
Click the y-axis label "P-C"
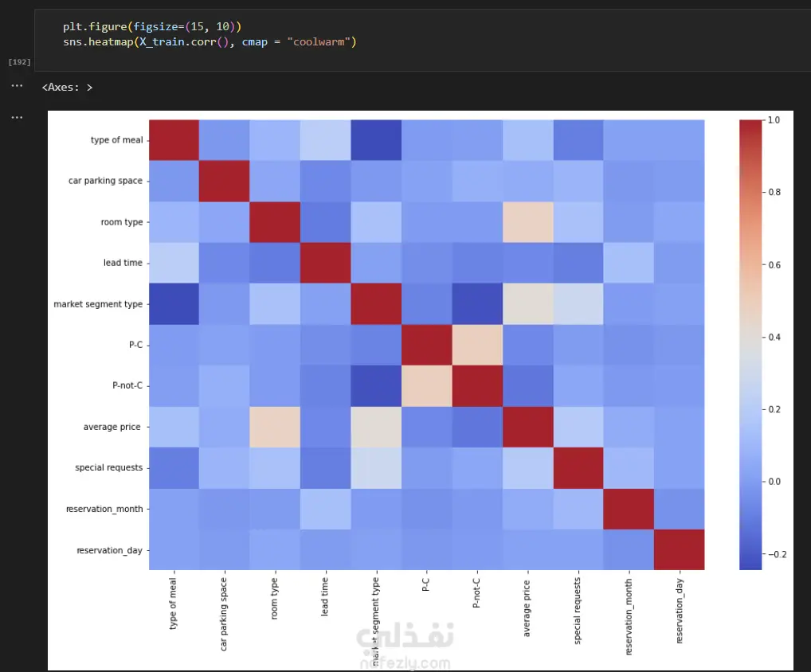(135, 345)
